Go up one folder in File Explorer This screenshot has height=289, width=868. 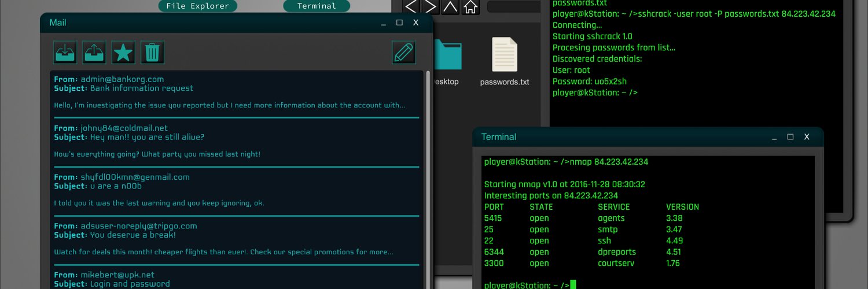(450, 7)
